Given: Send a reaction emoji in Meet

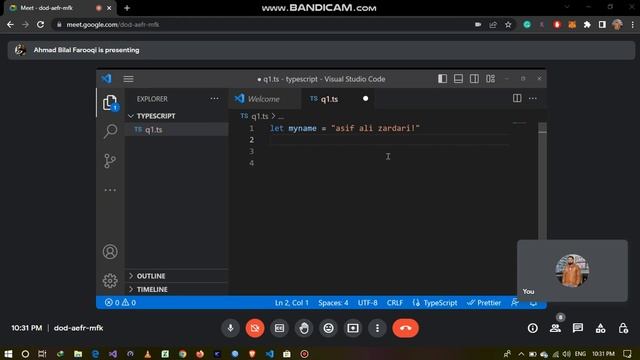Looking at the screenshot, I should pos(328,328).
